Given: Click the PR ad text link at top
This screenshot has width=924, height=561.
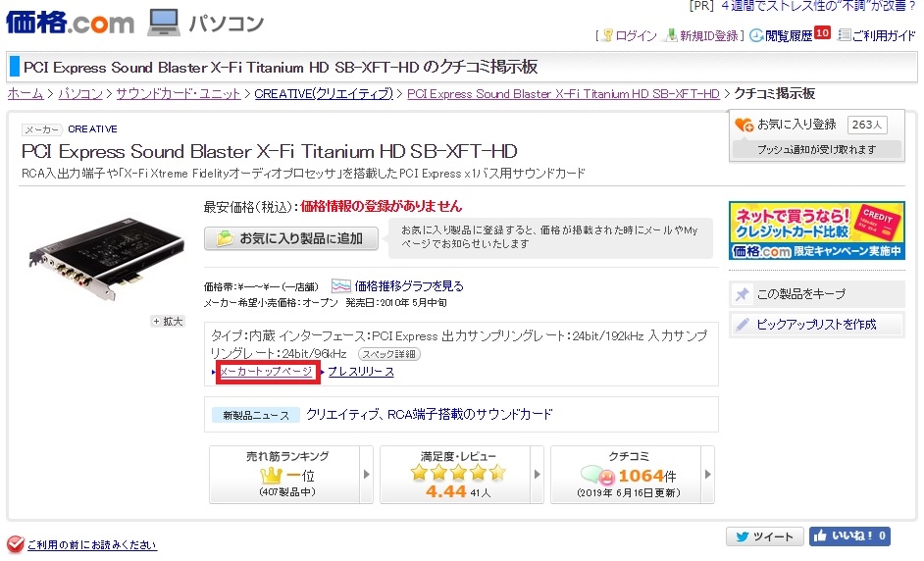Looking at the screenshot, I should coord(818,6).
